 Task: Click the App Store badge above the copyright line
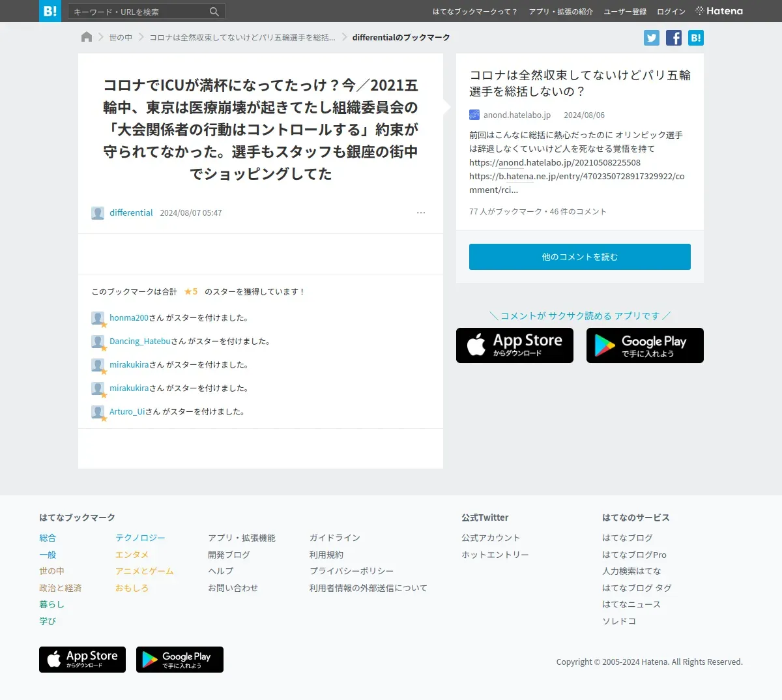coord(82,660)
